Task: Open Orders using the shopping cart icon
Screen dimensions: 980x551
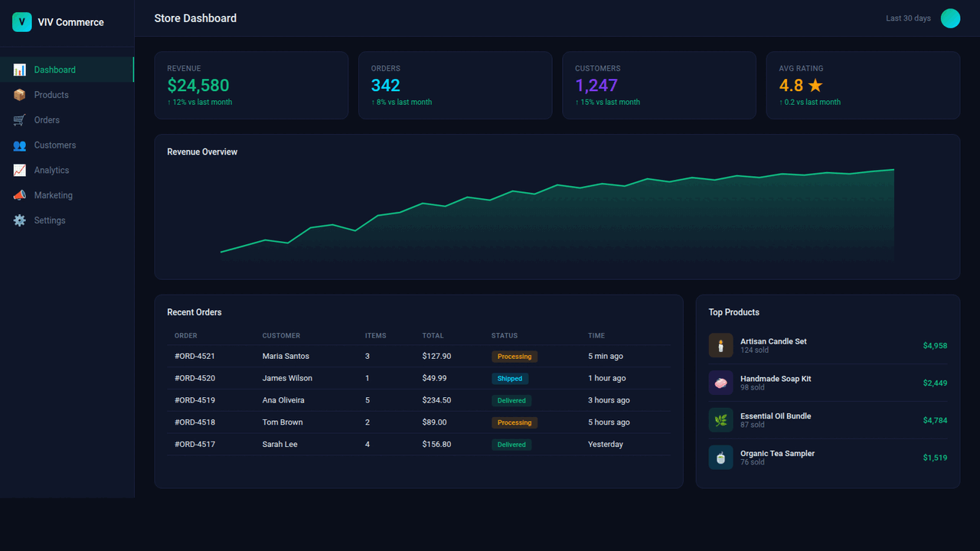Action: (20, 119)
